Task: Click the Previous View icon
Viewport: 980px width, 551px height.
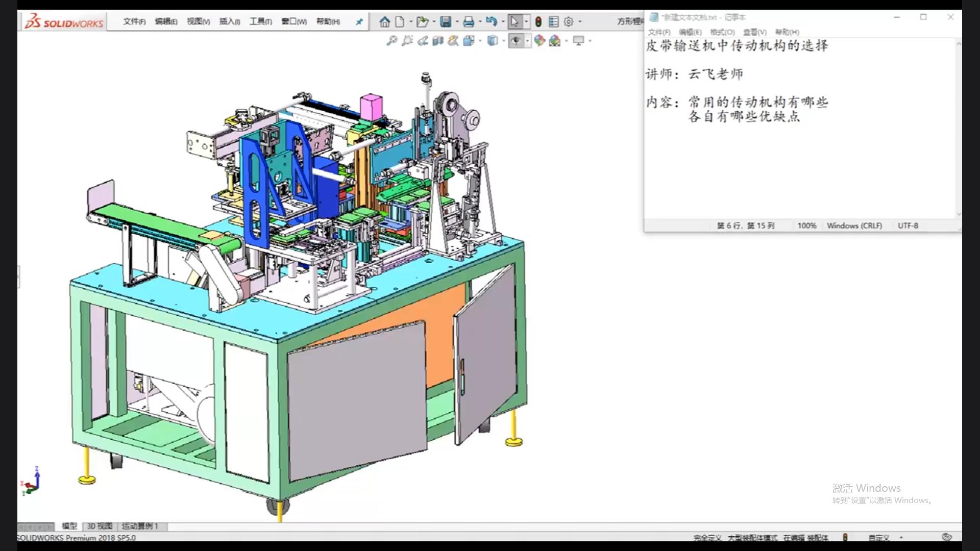Action: 423,40
